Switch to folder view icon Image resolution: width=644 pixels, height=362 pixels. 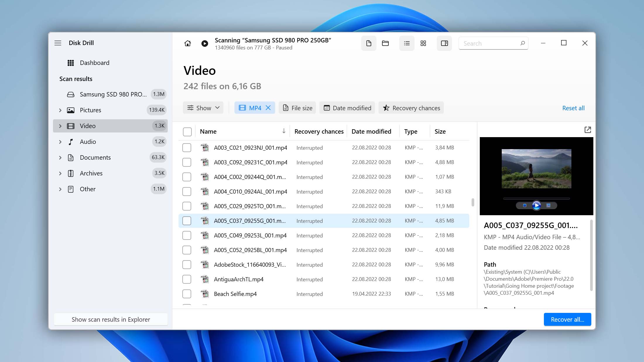(x=385, y=43)
